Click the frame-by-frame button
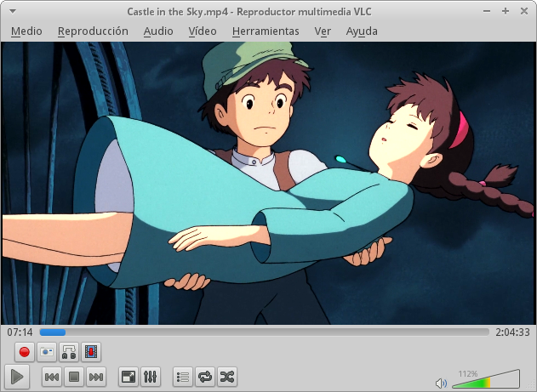The width and height of the screenshot is (537, 392). point(91,352)
